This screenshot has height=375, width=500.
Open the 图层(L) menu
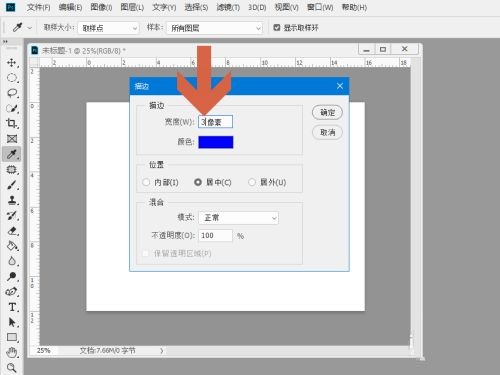(132, 7)
